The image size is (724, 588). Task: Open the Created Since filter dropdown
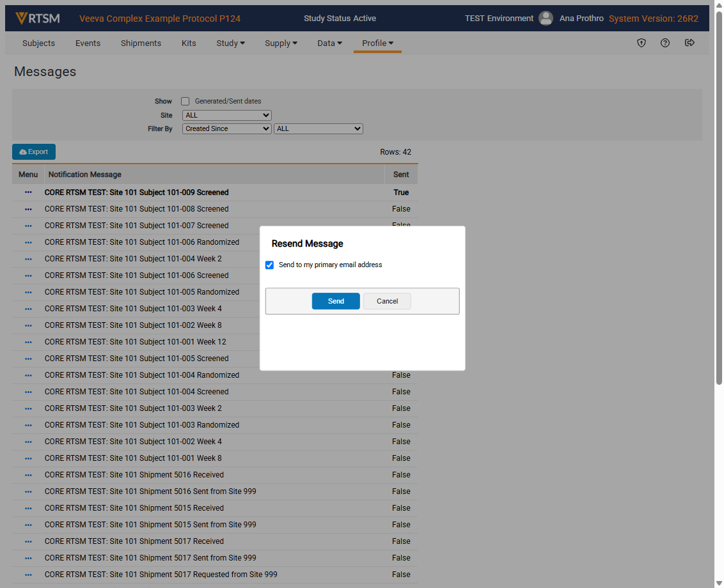(x=226, y=128)
